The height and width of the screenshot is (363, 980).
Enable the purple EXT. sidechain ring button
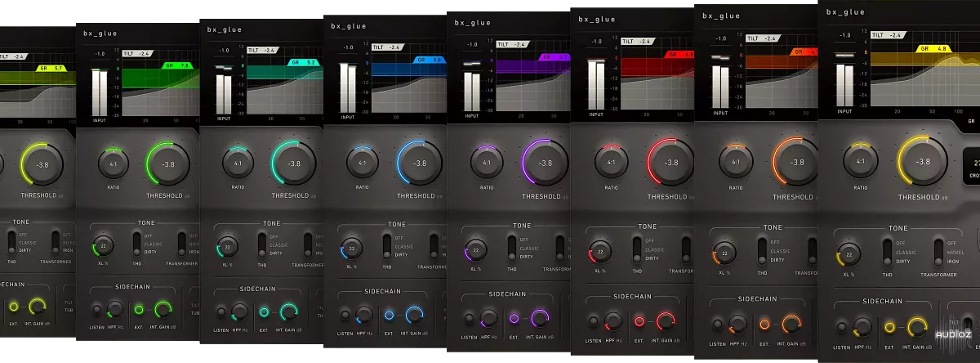[514, 318]
